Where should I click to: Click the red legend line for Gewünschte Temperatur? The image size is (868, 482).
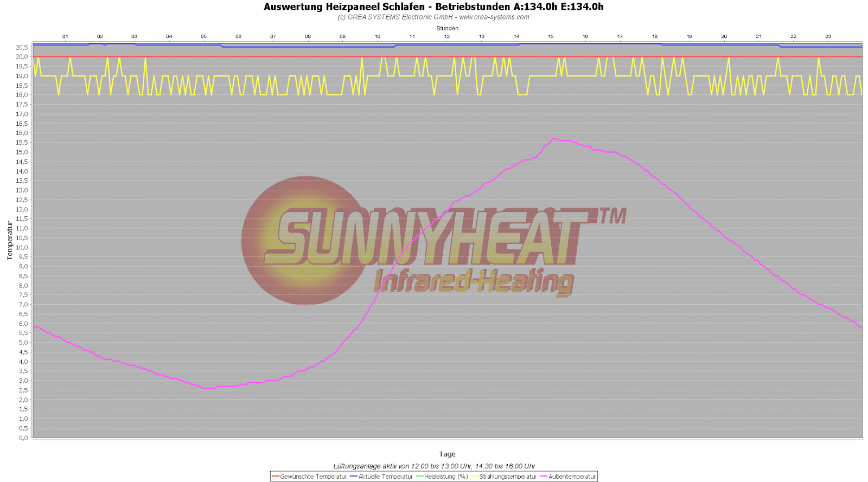click(276, 477)
